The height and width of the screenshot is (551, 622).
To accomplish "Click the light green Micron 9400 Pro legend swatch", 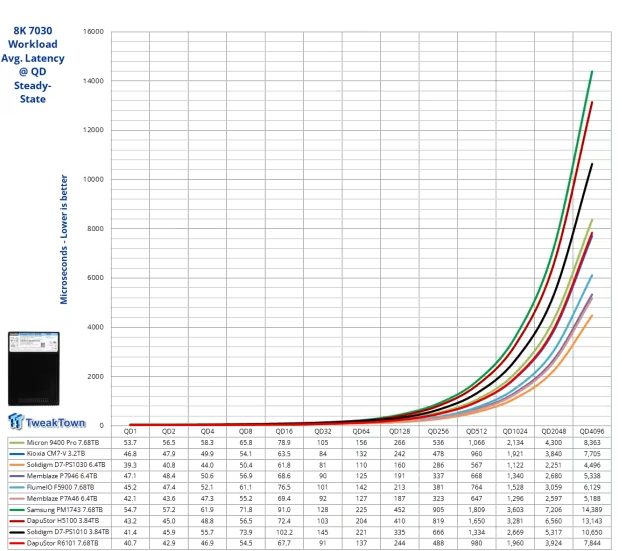I will 17,443.
